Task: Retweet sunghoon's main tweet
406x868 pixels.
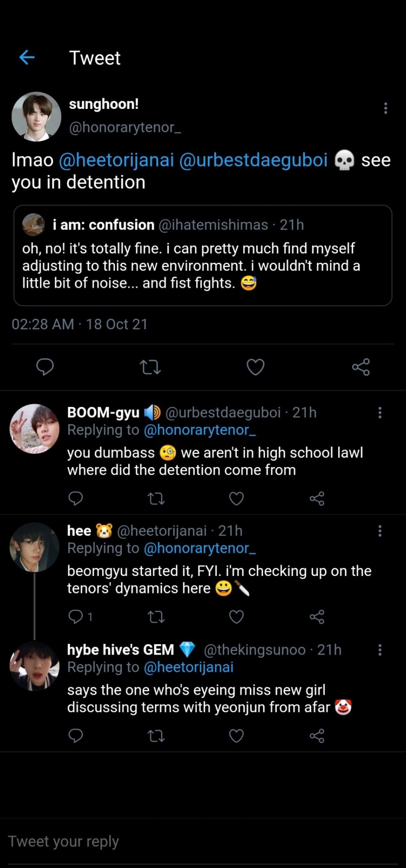Action: pos(150,367)
